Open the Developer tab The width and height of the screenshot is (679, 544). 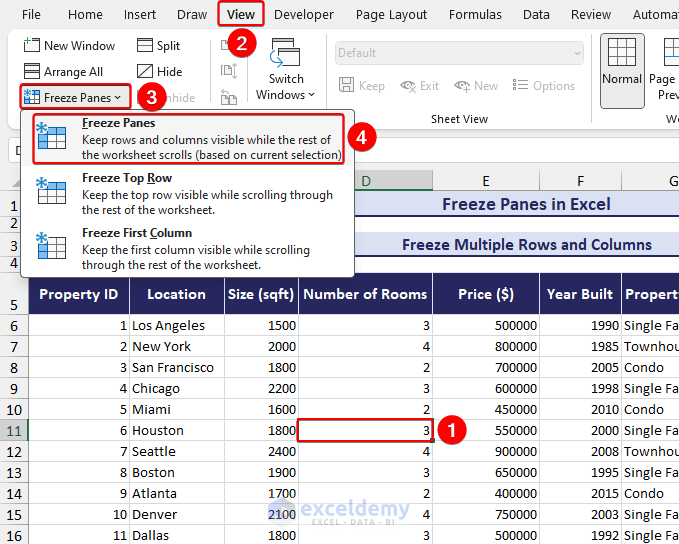pos(304,15)
